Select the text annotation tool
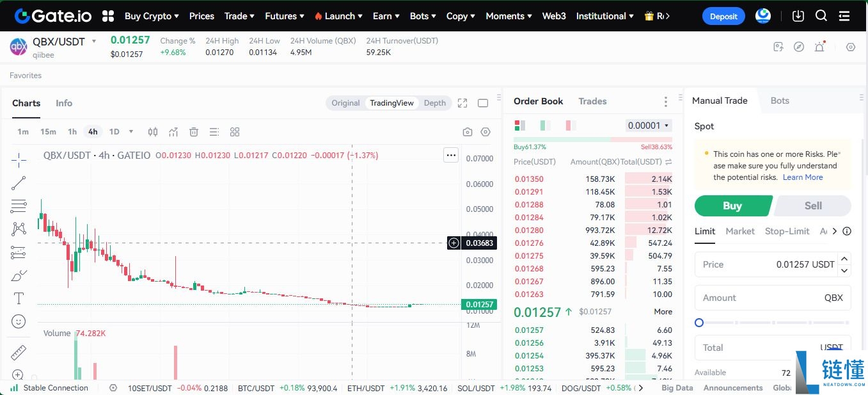The height and width of the screenshot is (395, 868). pyautogui.click(x=19, y=298)
